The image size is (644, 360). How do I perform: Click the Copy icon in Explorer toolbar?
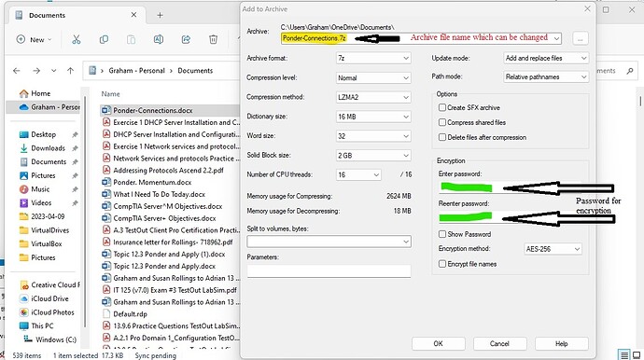click(104, 39)
